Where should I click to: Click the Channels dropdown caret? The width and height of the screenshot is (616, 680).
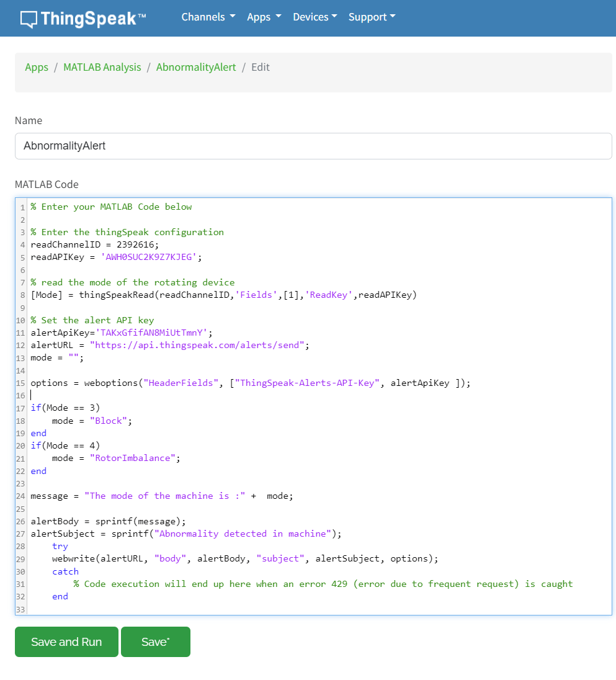pyautogui.click(x=232, y=17)
